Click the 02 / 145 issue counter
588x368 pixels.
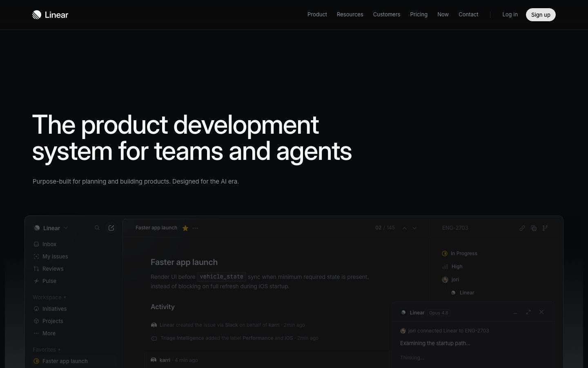coord(385,228)
